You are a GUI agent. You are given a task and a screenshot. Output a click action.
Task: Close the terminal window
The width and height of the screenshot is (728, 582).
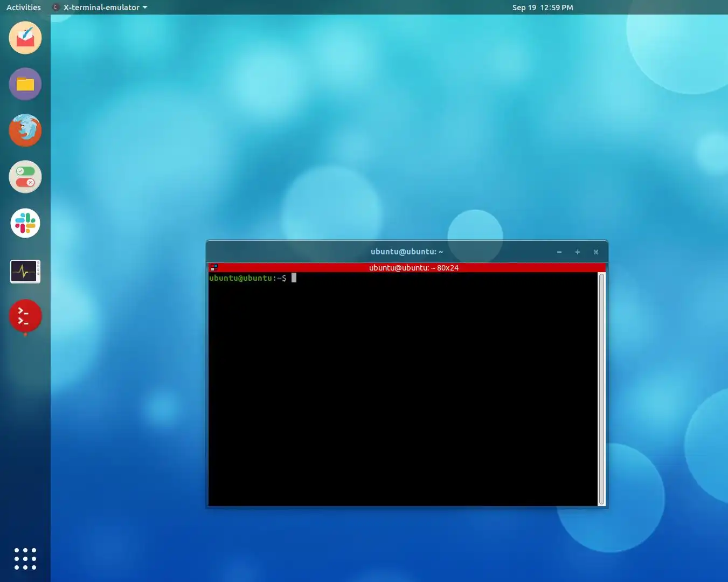point(596,252)
